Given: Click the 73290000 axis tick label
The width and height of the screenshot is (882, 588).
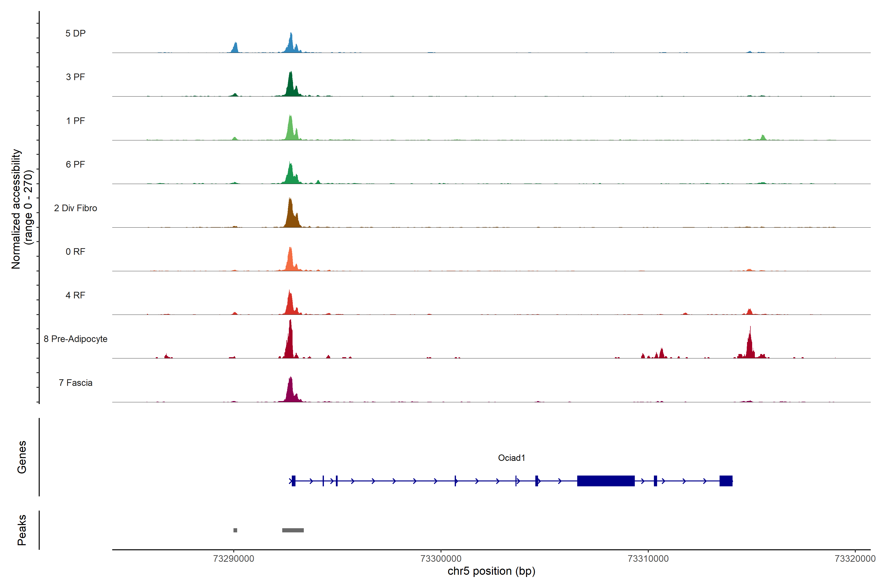Looking at the screenshot, I should 234,559.
